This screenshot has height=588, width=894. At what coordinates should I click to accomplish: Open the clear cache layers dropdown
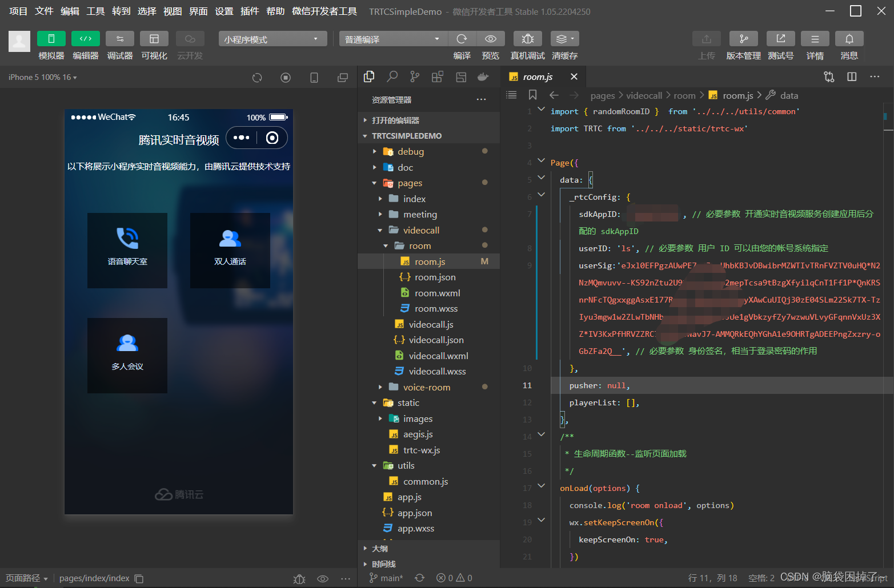pos(565,38)
